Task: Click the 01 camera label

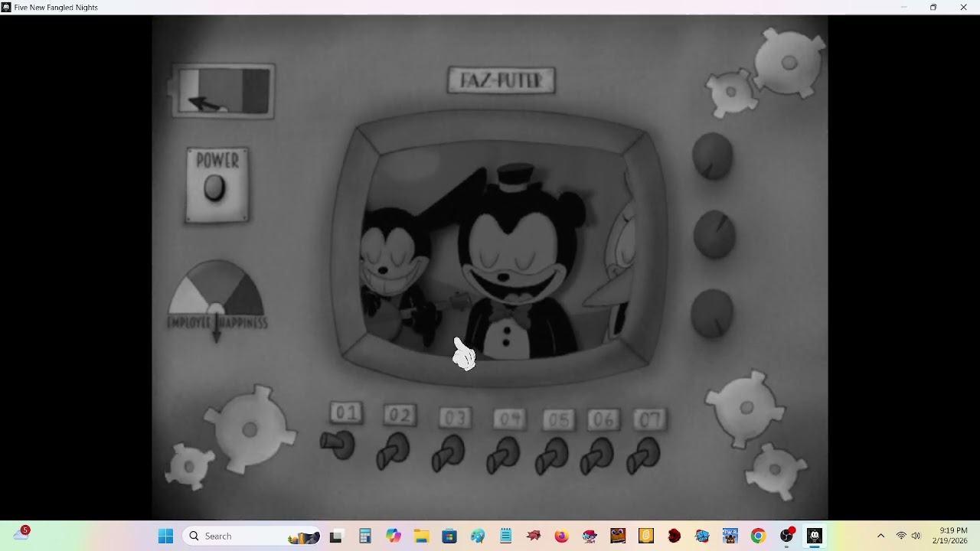Action: pos(346,413)
